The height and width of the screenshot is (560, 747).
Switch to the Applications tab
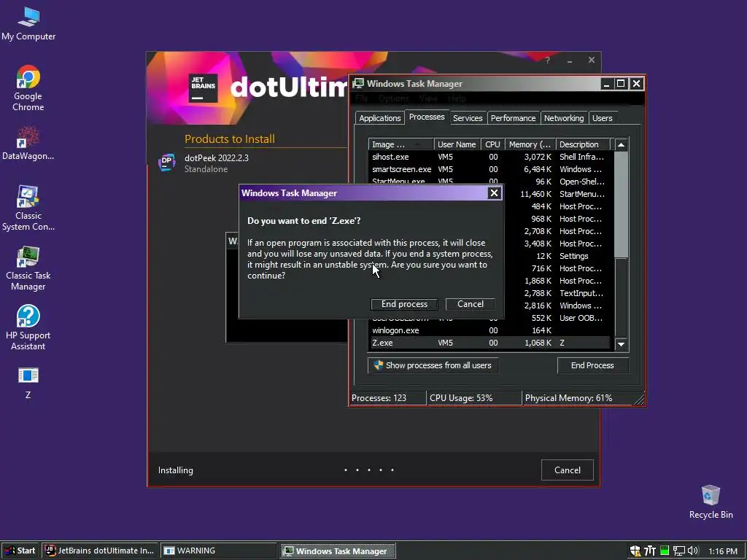click(379, 118)
